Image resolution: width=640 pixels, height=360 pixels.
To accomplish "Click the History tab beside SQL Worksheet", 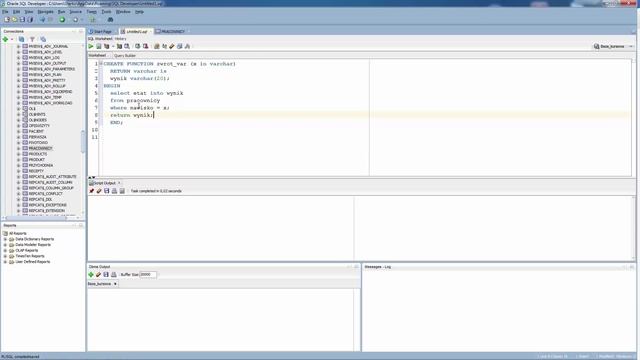I will (120, 39).
